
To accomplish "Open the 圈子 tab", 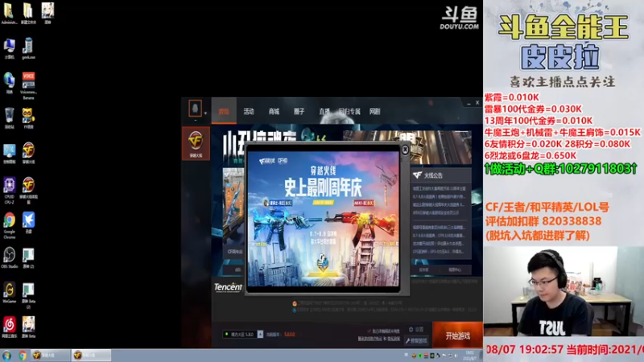I will click(299, 111).
